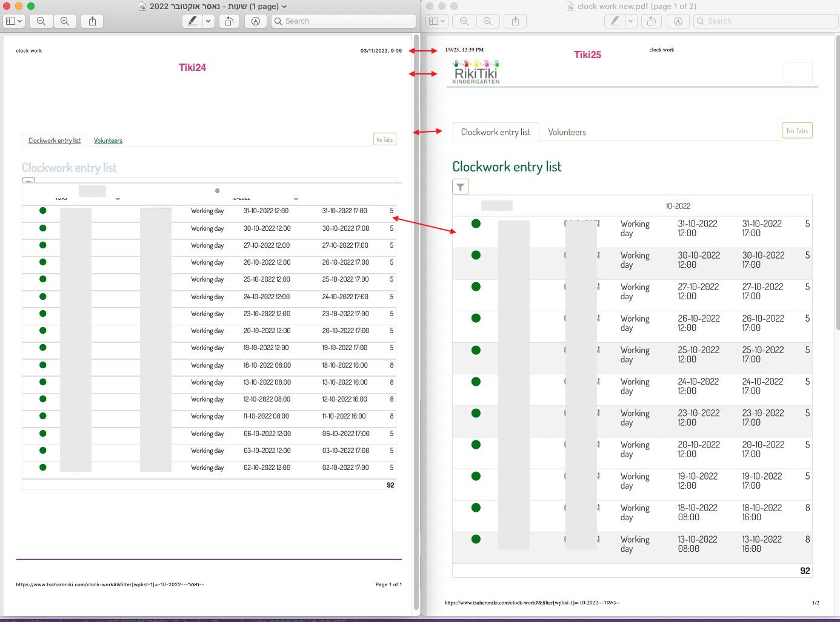
Task: Click "1/9/23, 12:39 PM" timestamp in right page
Action: 464,50
